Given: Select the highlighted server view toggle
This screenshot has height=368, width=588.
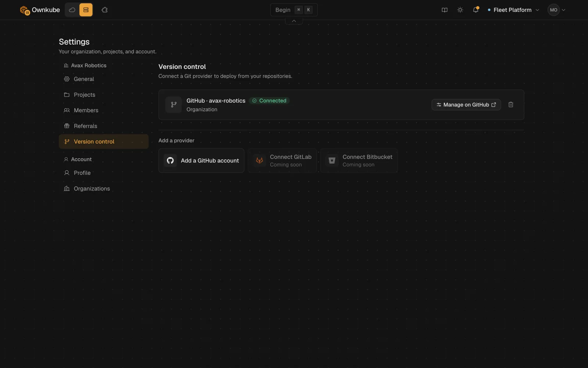Looking at the screenshot, I should pos(86,10).
